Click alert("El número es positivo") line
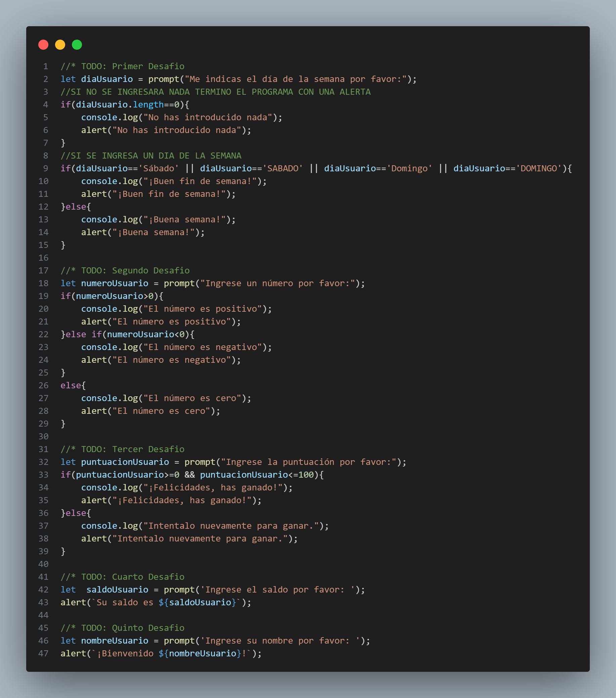The image size is (616, 698). (x=161, y=322)
